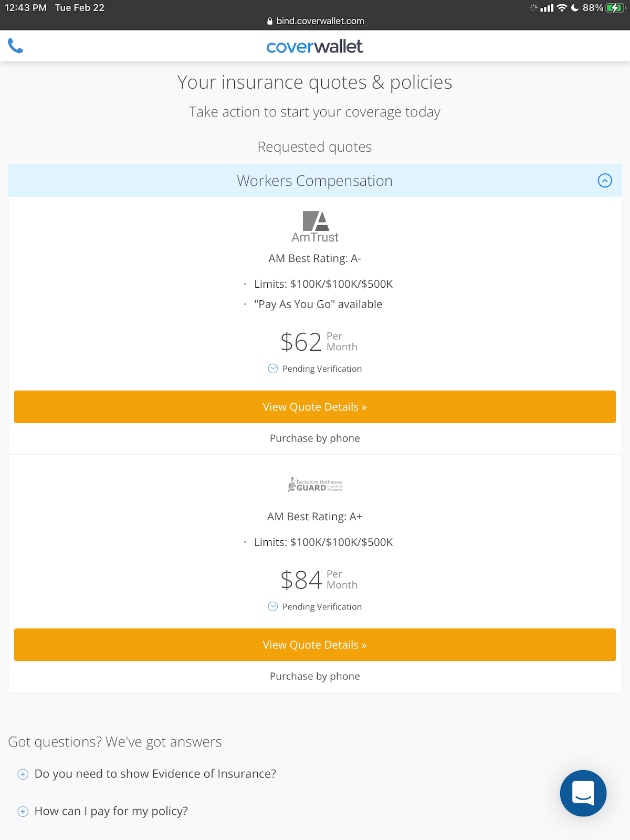
Task: Click Purchase by phone under AmTrust
Action: (x=315, y=438)
